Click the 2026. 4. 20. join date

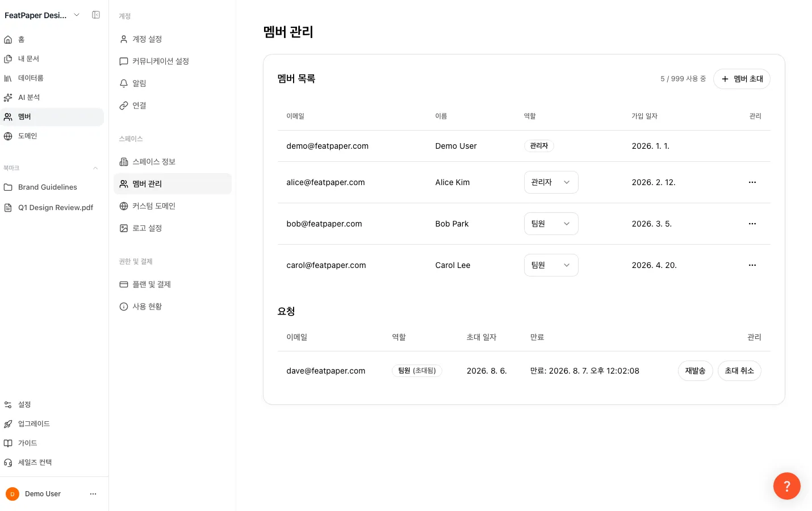coord(654,265)
